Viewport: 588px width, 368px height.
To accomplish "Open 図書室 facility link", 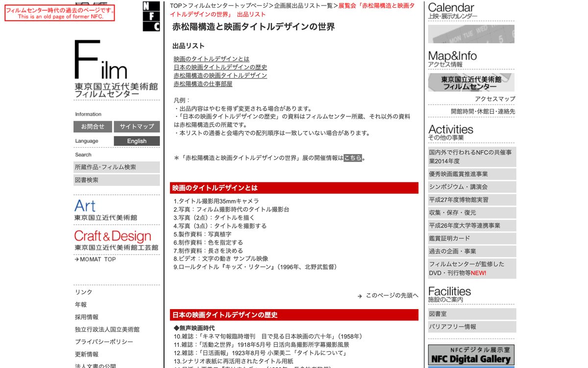I will click(x=472, y=314).
